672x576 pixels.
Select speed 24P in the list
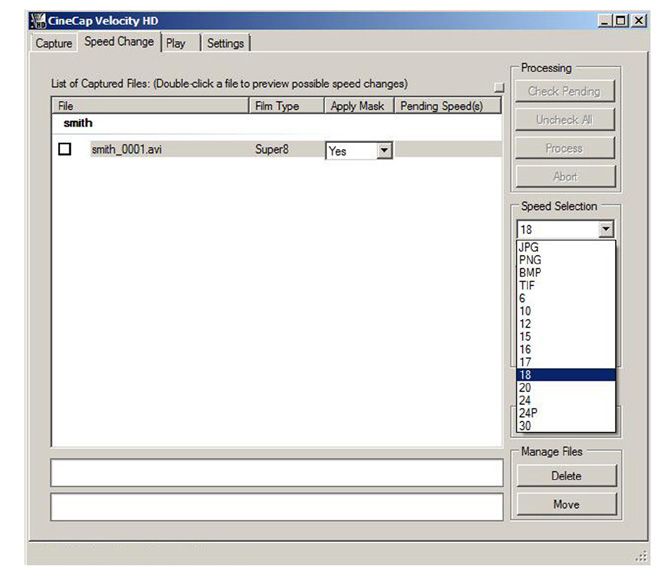point(566,413)
